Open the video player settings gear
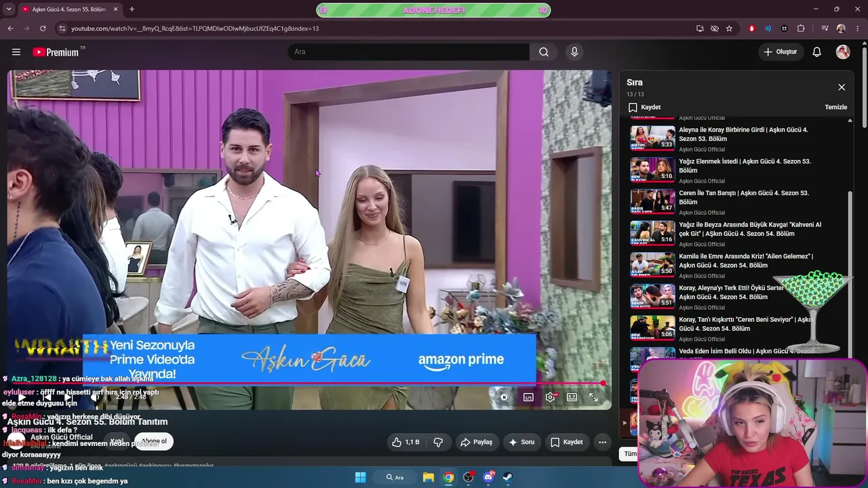868x488 pixels. 550,397
